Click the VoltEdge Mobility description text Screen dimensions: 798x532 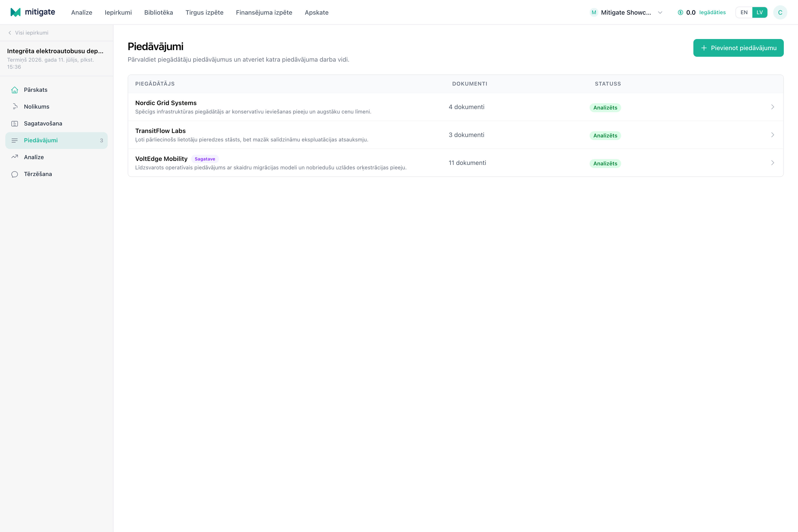pyautogui.click(x=271, y=168)
